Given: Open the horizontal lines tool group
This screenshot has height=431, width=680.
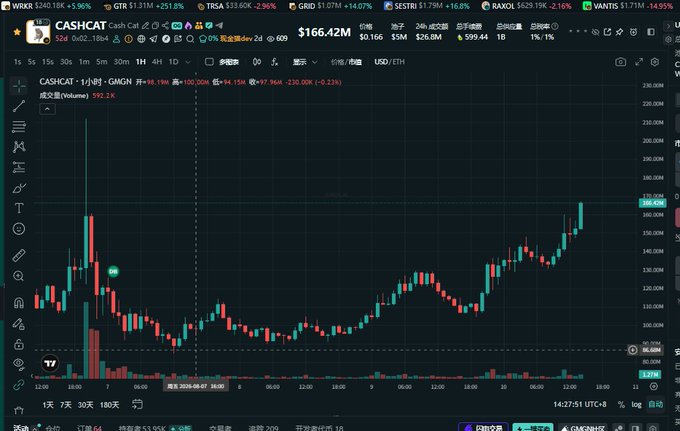Looking at the screenshot, I should point(19,126).
